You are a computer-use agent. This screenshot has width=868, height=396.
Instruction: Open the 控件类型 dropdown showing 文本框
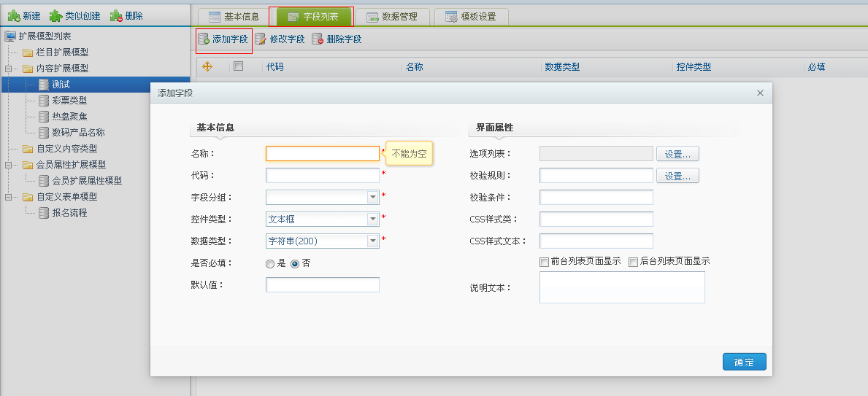[372, 219]
